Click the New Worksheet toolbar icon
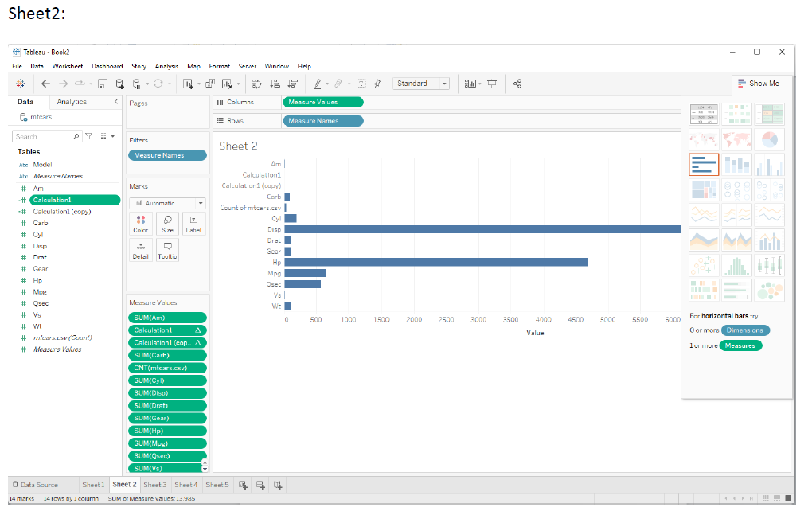812x515 pixels. [x=188, y=84]
